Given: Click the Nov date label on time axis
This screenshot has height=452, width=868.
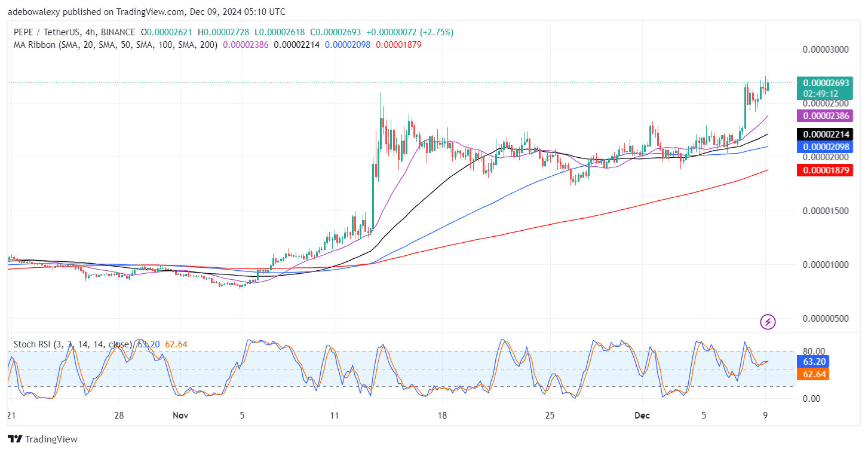Looking at the screenshot, I should pyautogui.click(x=180, y=416).
